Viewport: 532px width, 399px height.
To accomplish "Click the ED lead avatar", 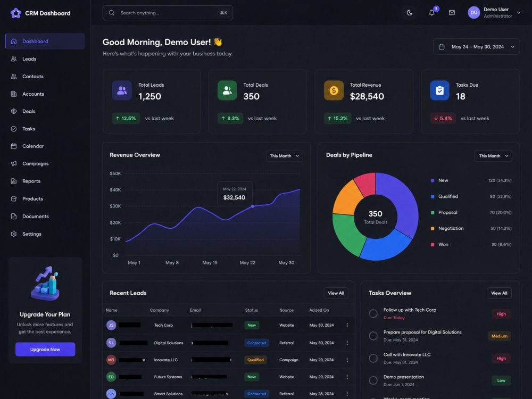I will point(111,377).
